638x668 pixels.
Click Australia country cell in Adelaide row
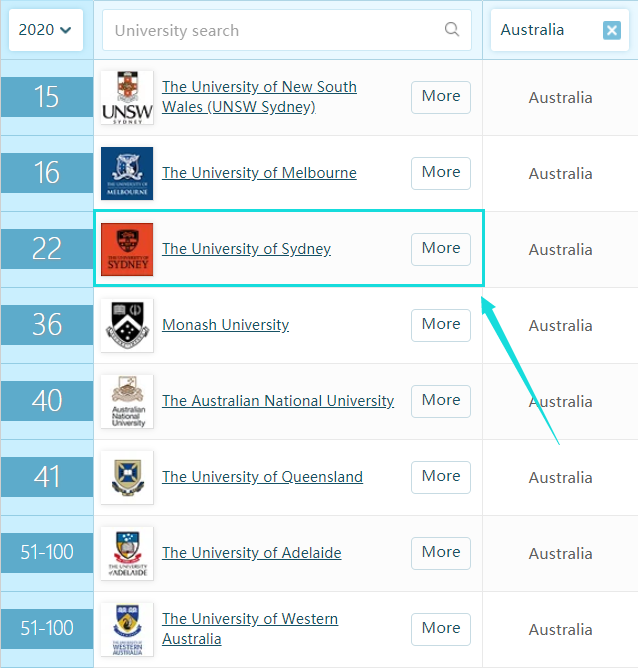coord(560,554)
